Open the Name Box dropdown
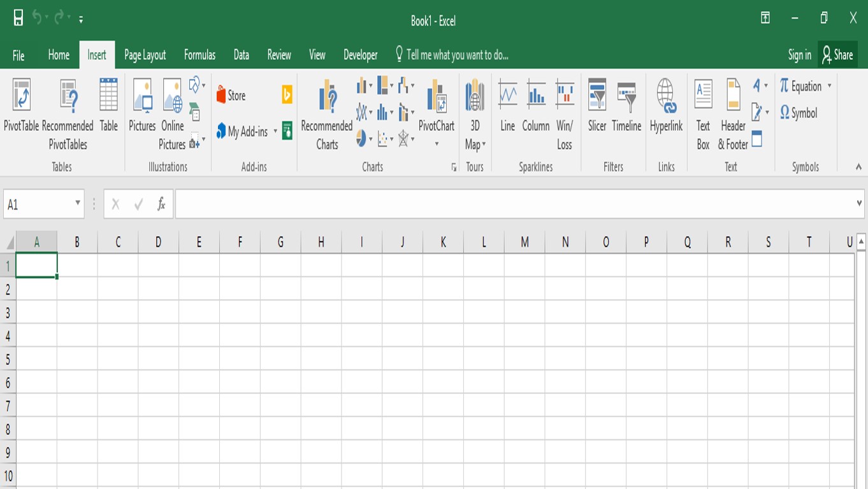Viewport: 868px width, 489px height. [78, 204]
